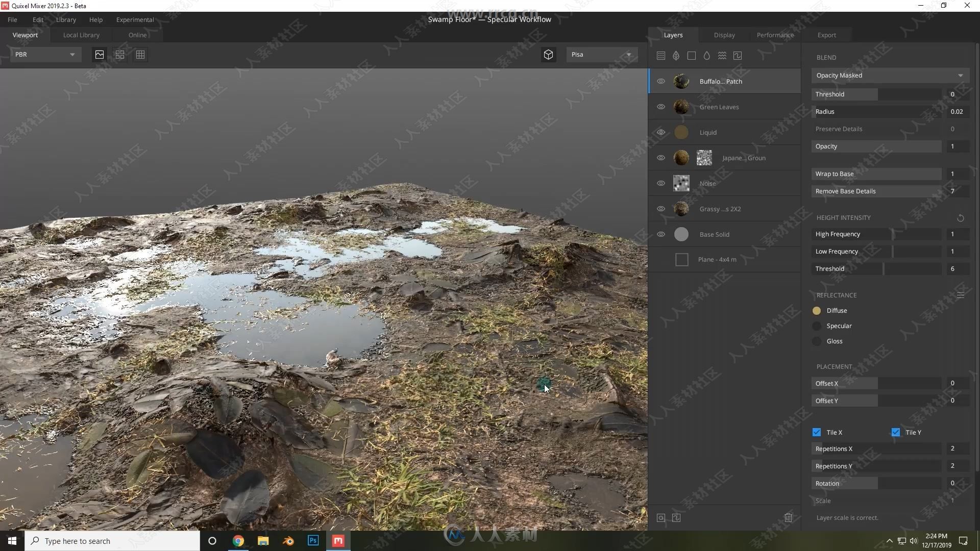Toggle visibility of Buffalo Patch layer

[x=661, y=81]
